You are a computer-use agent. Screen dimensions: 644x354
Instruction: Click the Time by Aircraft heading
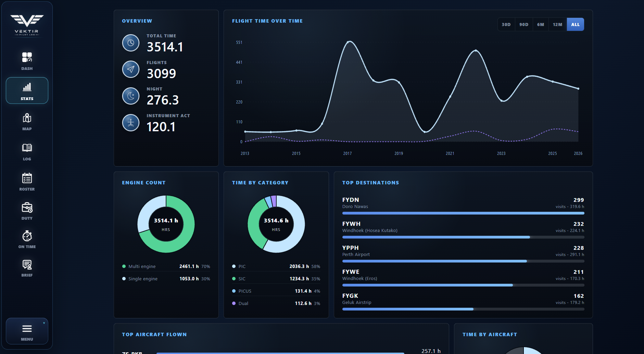pyautogui.click(x=490, y=334)
